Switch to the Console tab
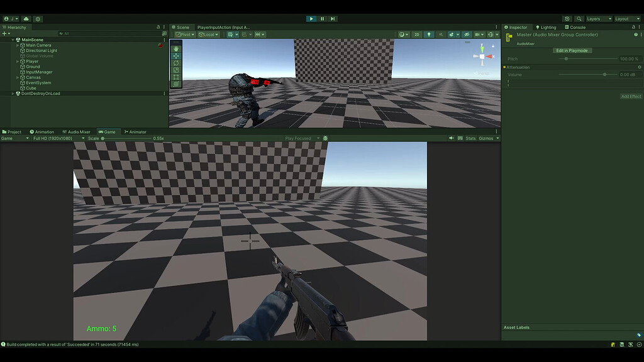Image resolution: width=644 pixels, height=362 pixels. coord(575,27)
